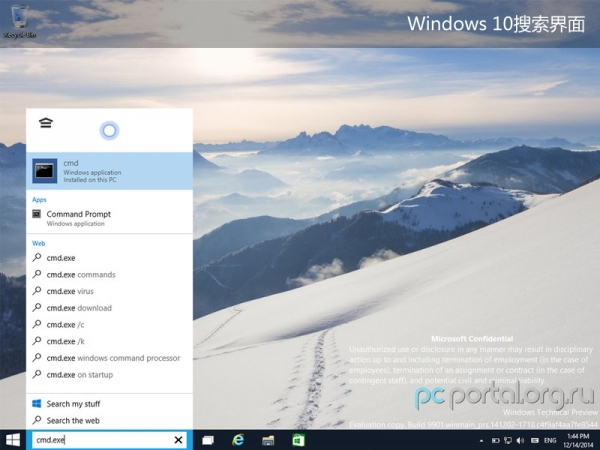The image size is (600, 450).
Task: Launch Internet Explorer from taskbar
Action: tap(238, 440)
